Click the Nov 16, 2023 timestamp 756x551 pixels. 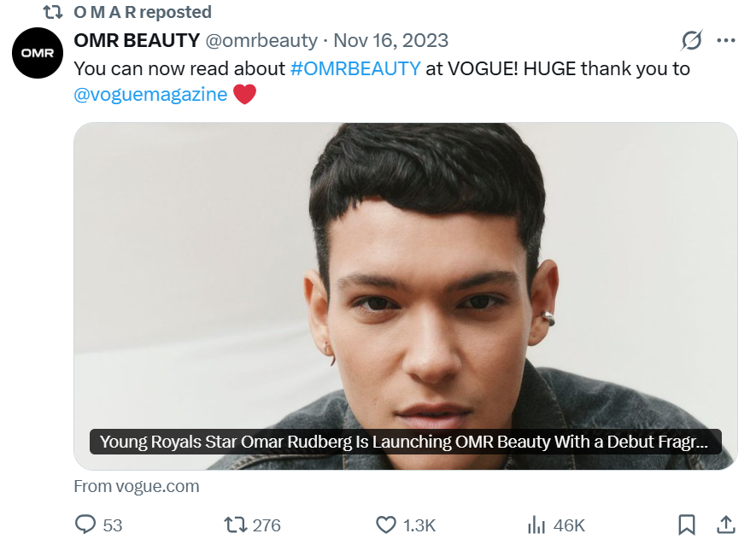pyautogui.click(x=390, y=40)
